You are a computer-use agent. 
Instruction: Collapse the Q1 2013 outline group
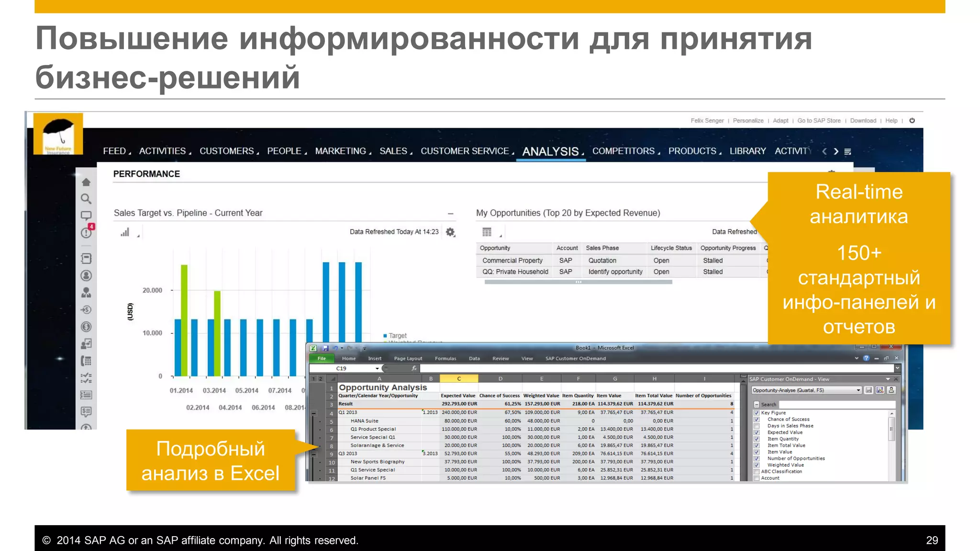pos(314,413)
